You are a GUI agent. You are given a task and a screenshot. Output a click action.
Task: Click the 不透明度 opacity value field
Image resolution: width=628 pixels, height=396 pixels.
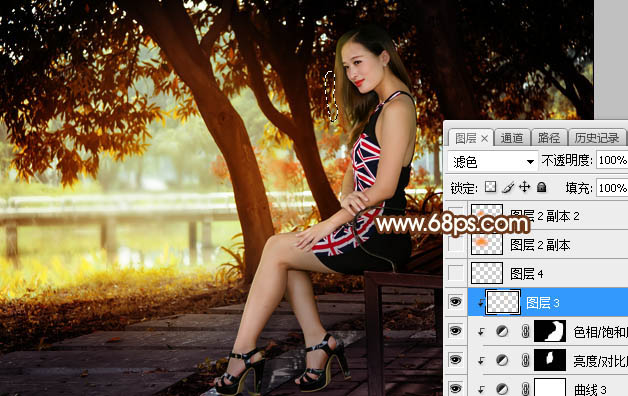coord(612,160)
